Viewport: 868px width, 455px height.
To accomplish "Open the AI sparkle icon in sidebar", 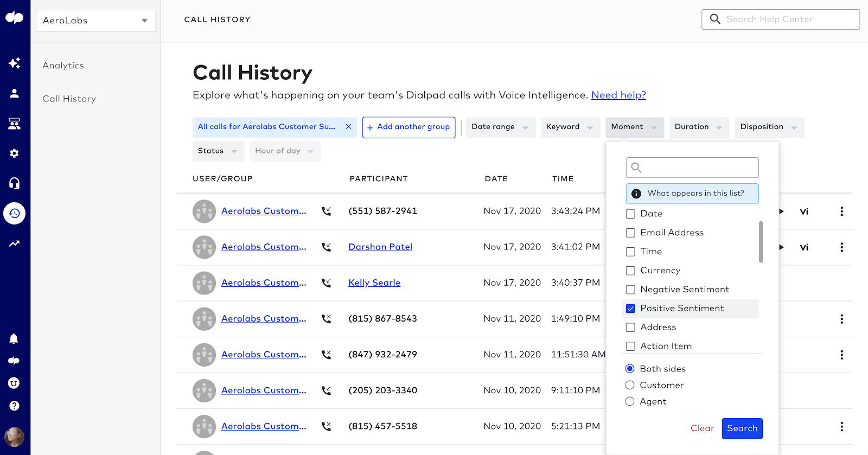I will (15, 63).
